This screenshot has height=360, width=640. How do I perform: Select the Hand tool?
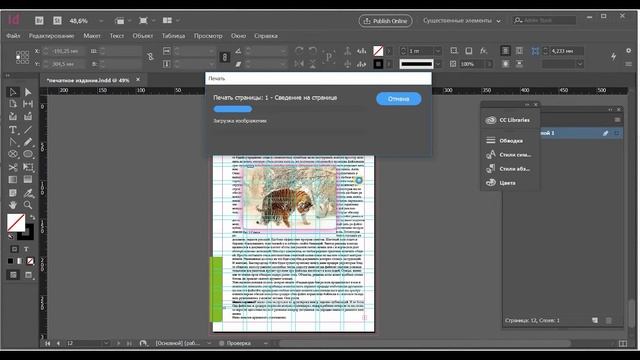(x=13, y=205)
